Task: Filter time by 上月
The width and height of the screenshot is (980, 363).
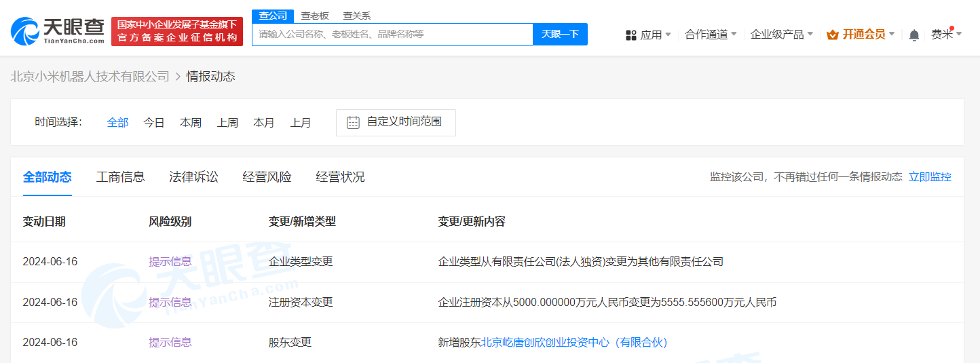Action: [301, 123]
